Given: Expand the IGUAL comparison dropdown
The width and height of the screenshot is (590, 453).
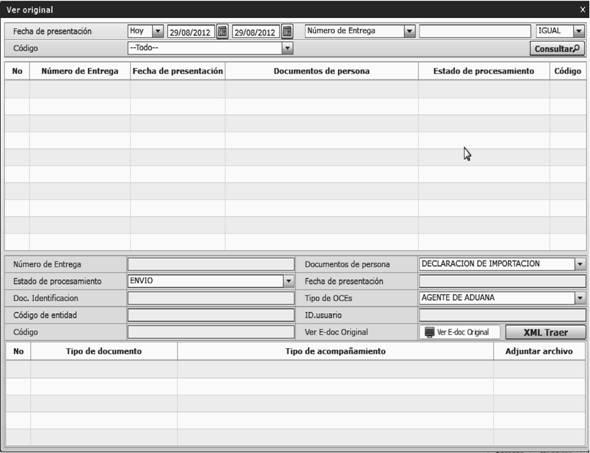Looking at the screenshot, I should 579,31.
